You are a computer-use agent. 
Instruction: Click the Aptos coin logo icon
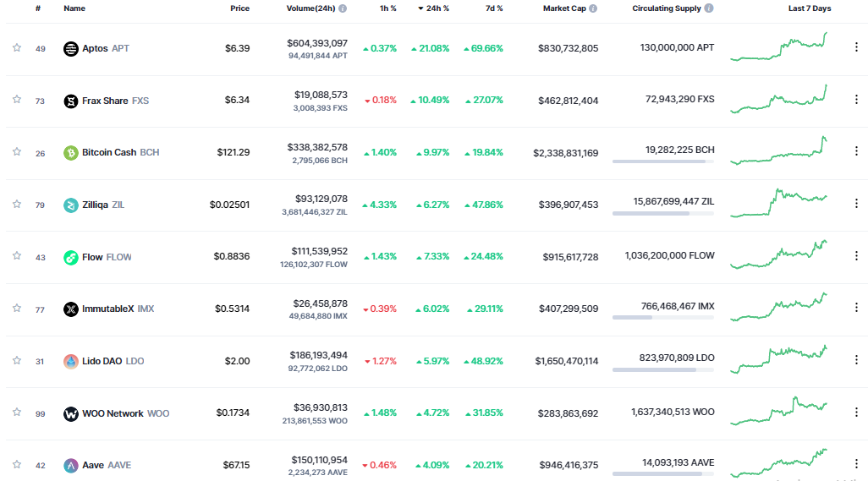pos(71,48)
